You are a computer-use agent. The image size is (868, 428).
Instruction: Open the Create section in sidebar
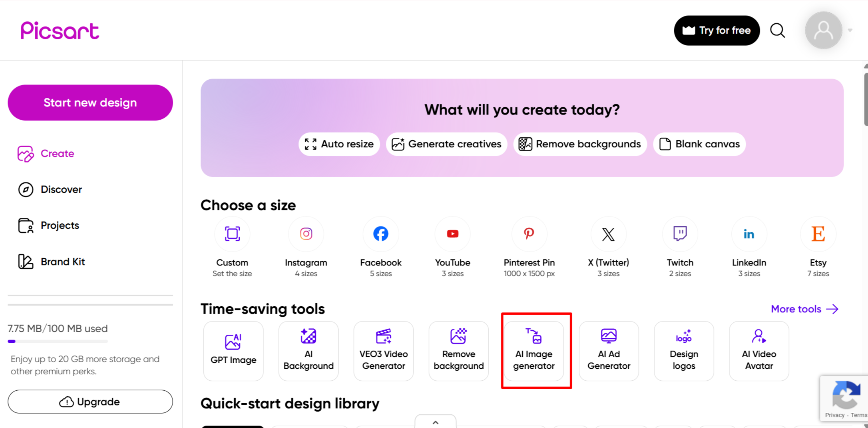46,154
